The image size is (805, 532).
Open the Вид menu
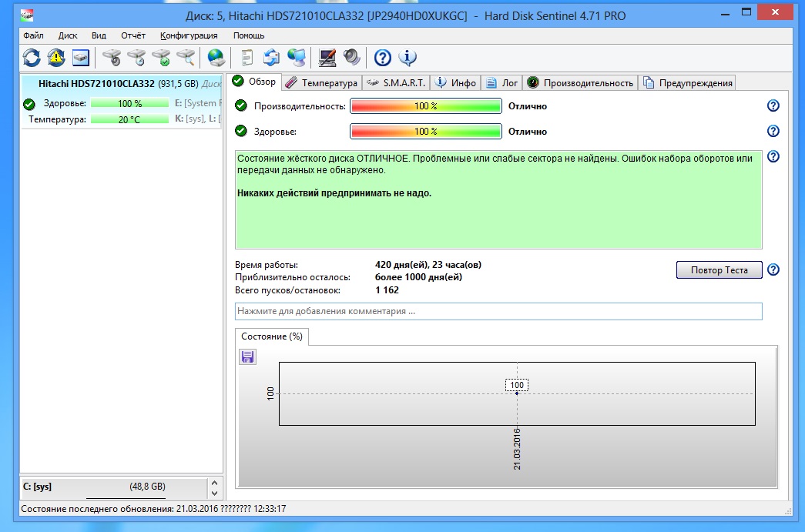point(99,35)
